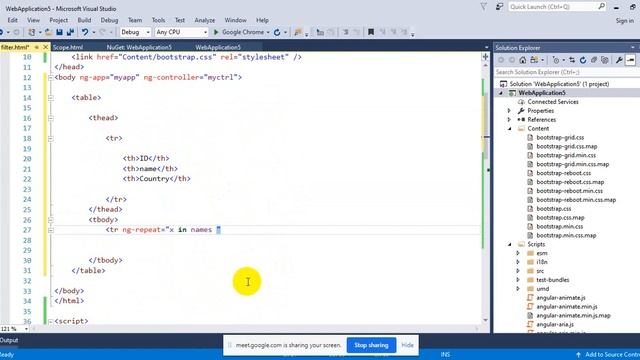This screenshot has width=640, height=360.
Task: Expand the Properties node in Solution Explorer
Action: pyautogui.click(x=509, y=111)
